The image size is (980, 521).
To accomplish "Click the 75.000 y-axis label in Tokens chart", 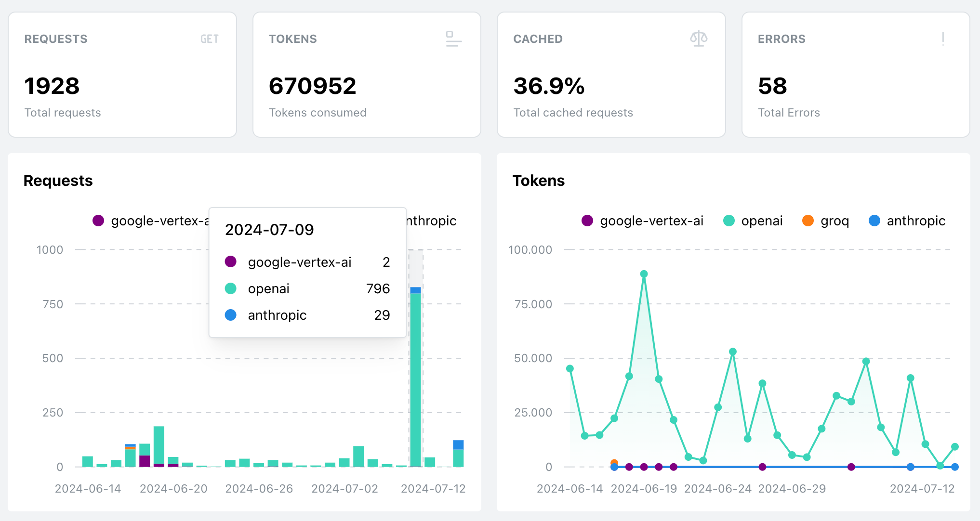I will 533,304.
